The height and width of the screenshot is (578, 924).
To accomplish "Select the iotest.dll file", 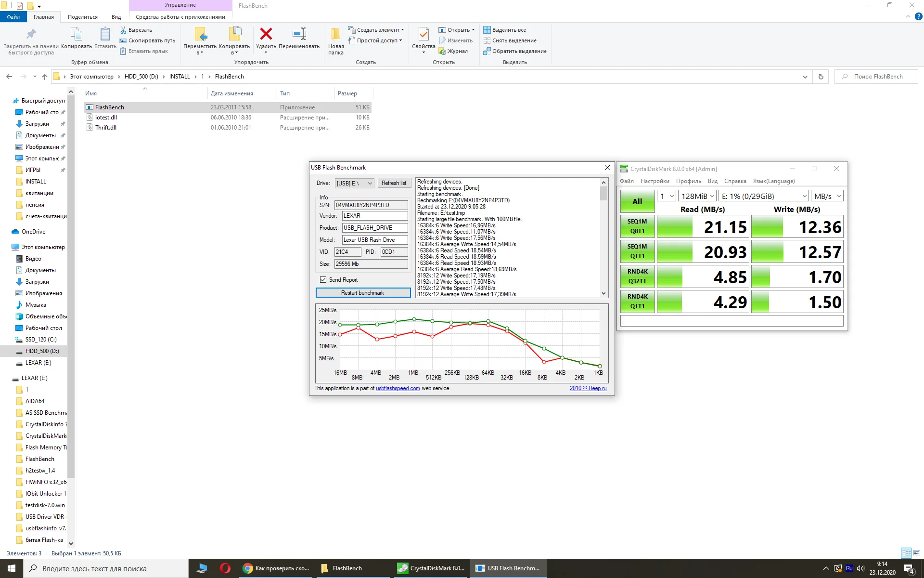I will [106, 118].
